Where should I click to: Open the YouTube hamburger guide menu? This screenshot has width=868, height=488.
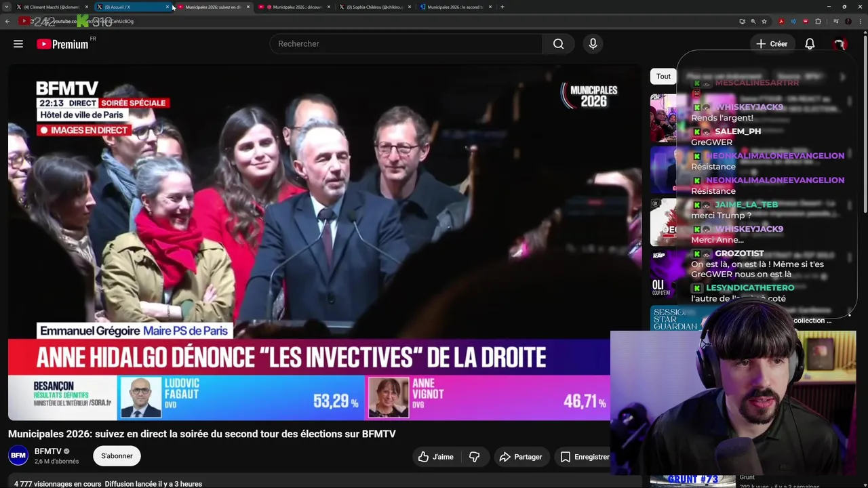click(18, 44)
